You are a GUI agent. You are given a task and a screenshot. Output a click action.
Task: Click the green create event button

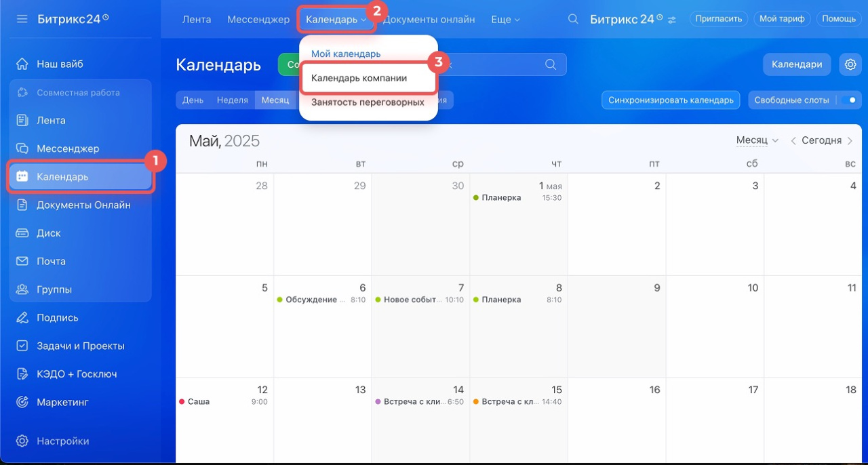click(x=289, y=64)
